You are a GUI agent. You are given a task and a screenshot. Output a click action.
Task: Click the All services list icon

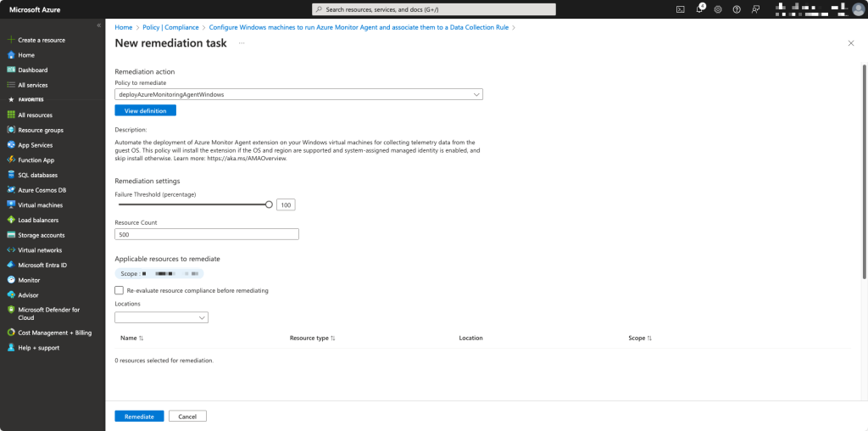pyautogui.click(x=10, y=85)
